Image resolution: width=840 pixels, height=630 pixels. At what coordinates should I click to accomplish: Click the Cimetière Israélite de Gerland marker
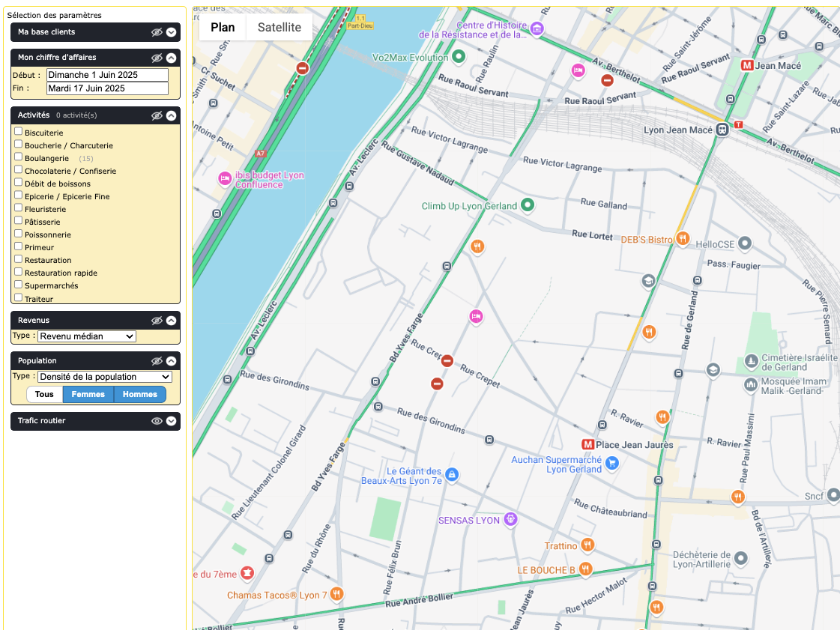751,361
